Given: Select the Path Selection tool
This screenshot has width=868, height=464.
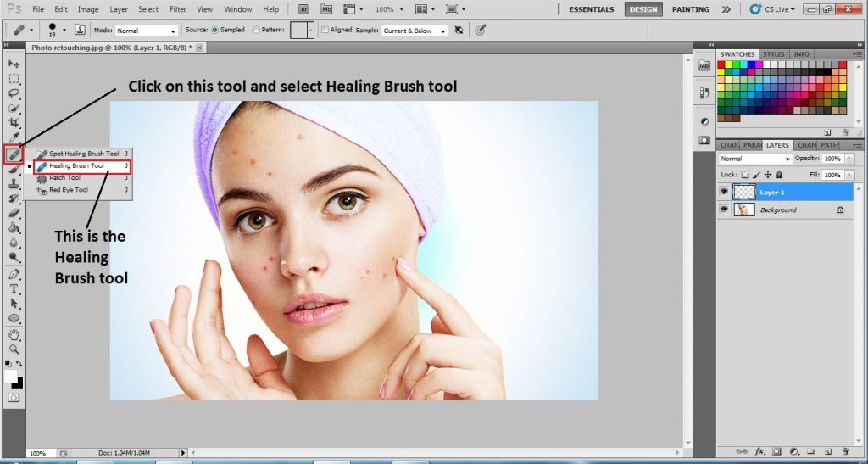Looking at the screenshot, I should (14, 304).
